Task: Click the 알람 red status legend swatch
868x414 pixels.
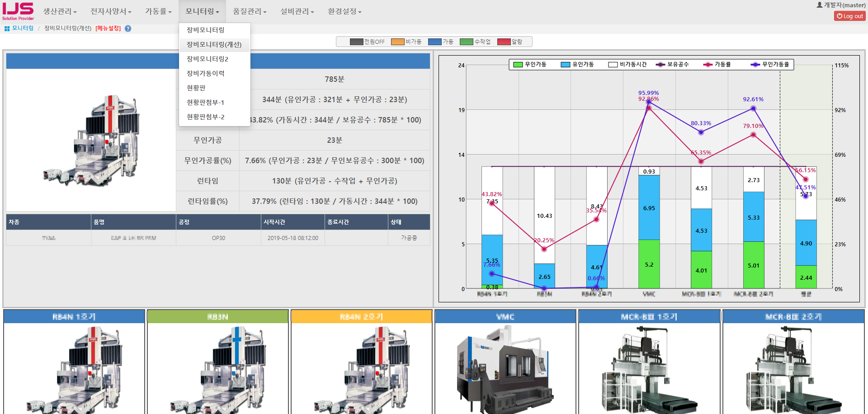Action: pyautogui.click(x=504, y=42)
